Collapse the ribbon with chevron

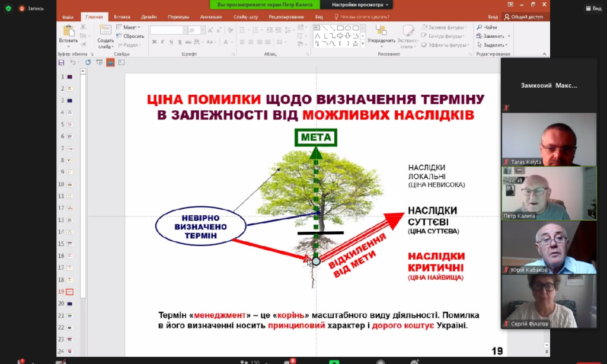544,54
